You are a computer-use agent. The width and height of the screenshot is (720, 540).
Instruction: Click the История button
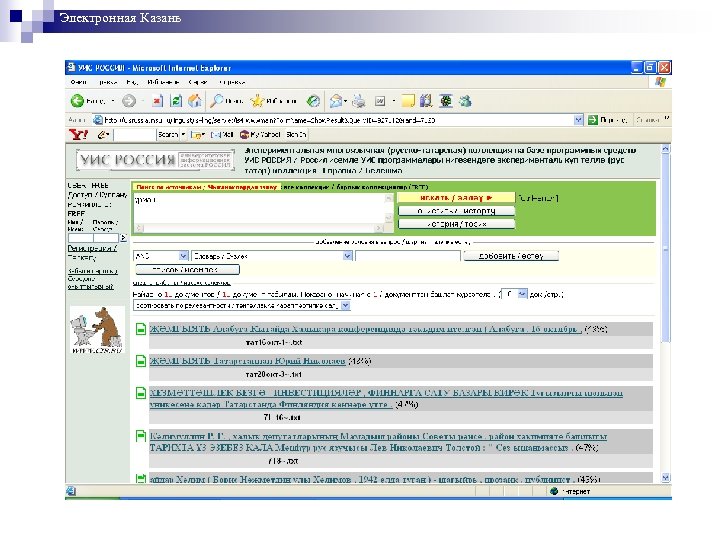click(456, 224)
